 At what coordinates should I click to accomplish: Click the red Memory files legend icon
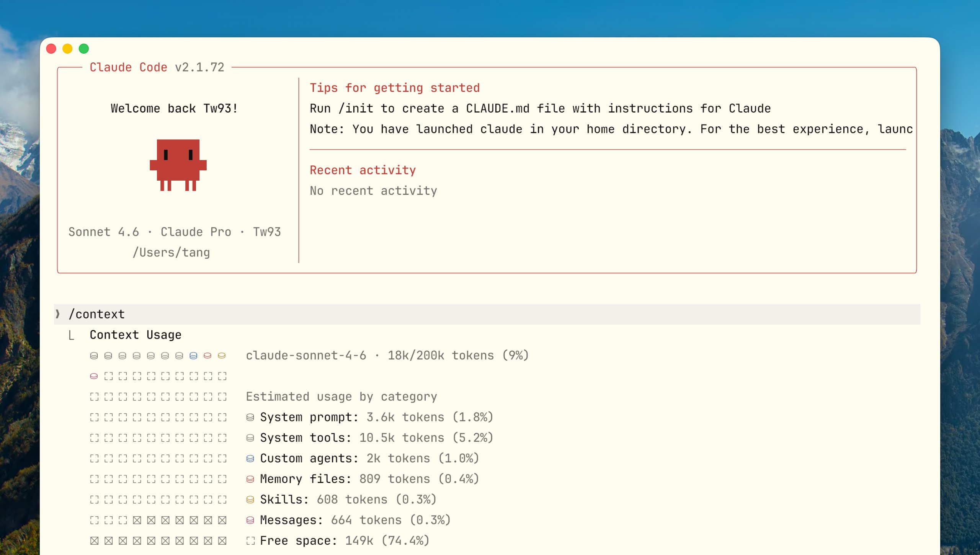(x=250, y=479)
